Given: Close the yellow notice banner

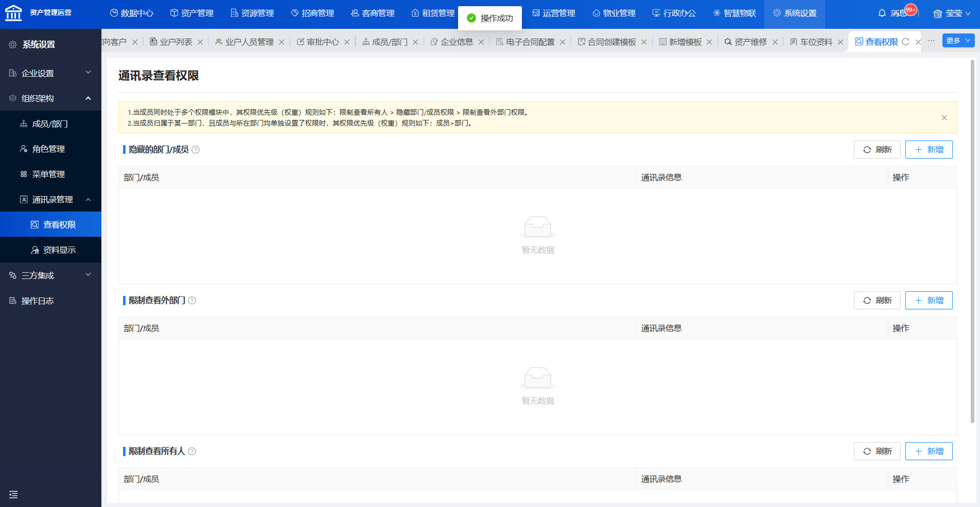Looking at the screenshot, I should coord(944,118).
